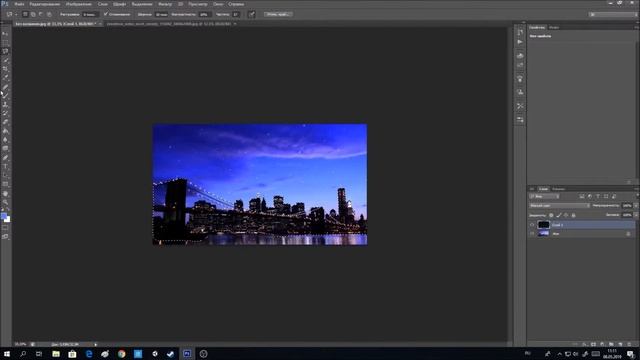Open Windows notification center
This screenshot has height=360, width=640.
(631, 354)
